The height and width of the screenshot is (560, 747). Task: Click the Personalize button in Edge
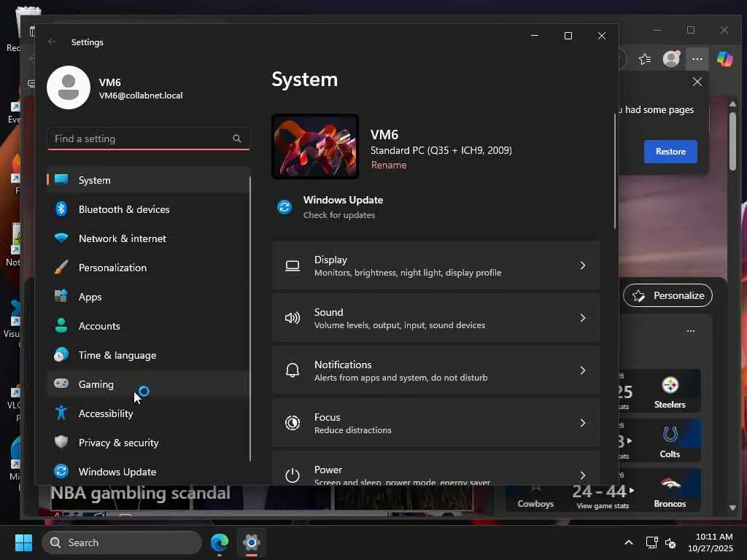tap(668, 295)
